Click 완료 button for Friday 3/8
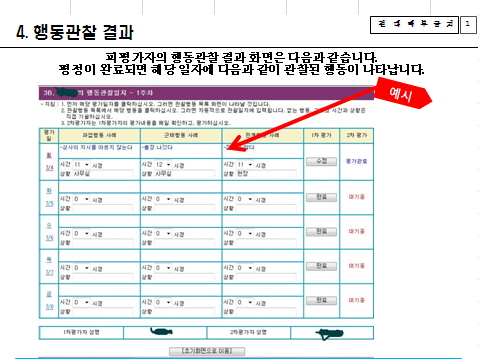 [x=321, y=300]
